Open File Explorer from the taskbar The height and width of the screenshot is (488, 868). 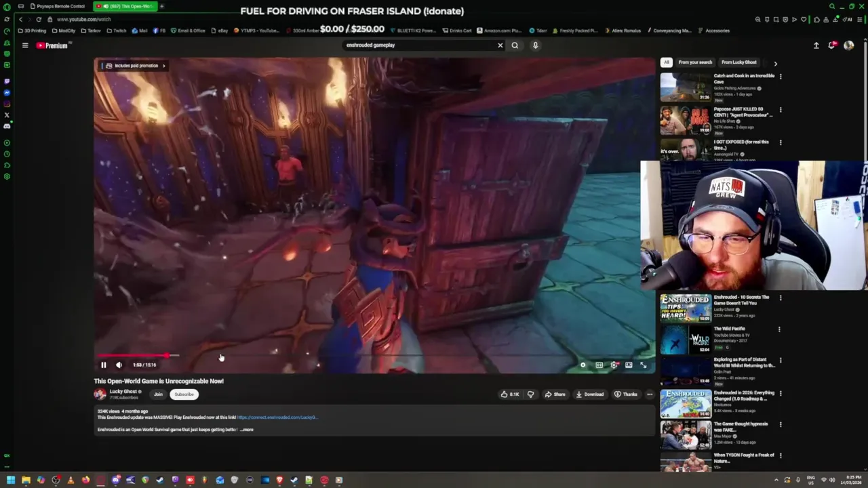click(26, 480)
